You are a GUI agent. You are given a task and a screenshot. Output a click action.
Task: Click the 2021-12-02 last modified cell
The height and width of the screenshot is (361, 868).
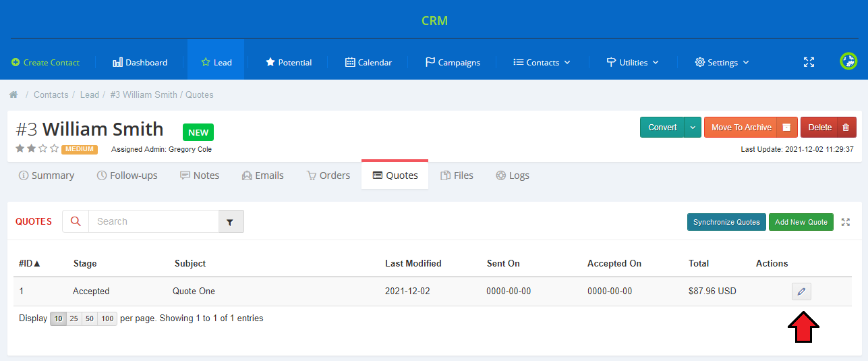[x=407, y=291]
